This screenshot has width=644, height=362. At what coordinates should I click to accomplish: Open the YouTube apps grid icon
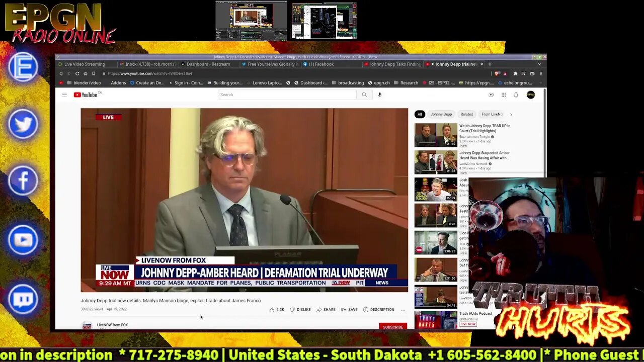click(504, 95)
